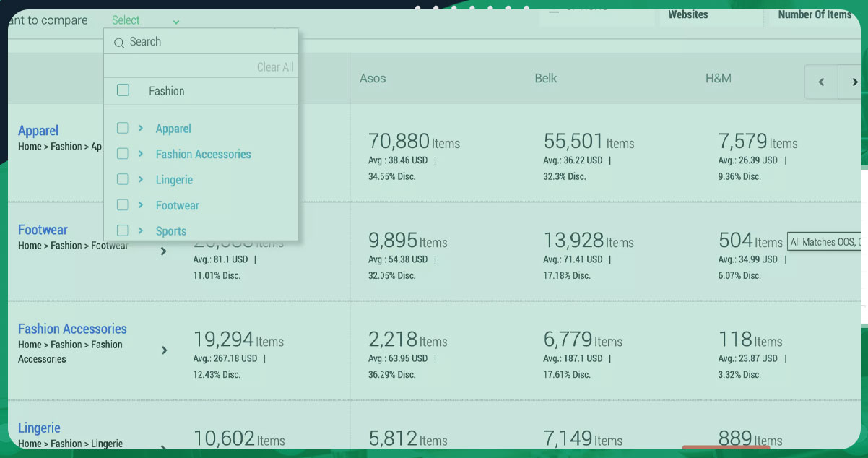The height and width of the screenshot is (458, 868).
Task: Click the Avg.: 267.18 USD text
Action: [225, 358]
